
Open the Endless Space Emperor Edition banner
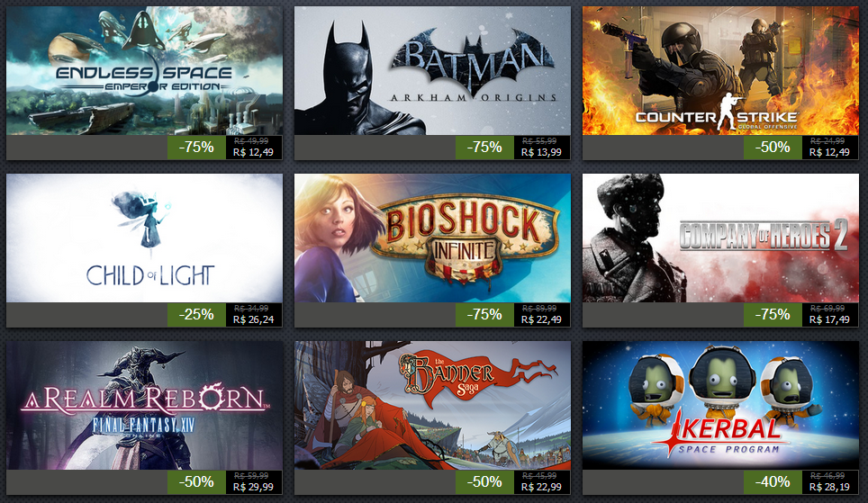[144, 71]
